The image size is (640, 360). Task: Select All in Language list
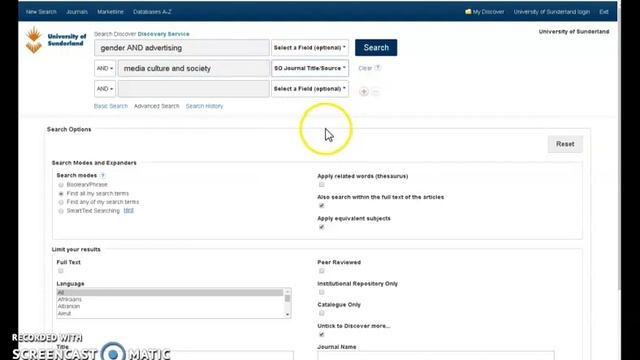click(170, 293)
